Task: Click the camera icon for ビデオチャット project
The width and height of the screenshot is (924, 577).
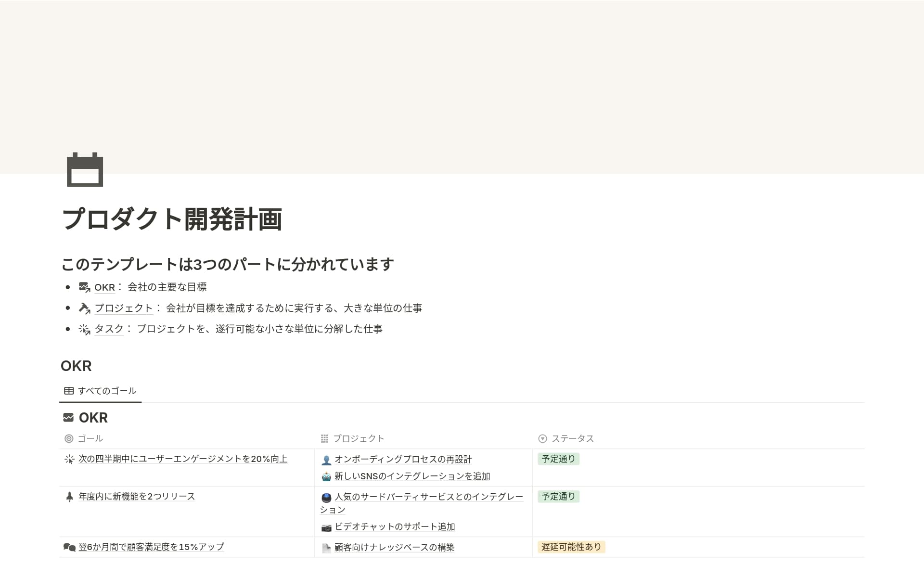Action: (326, 527)
